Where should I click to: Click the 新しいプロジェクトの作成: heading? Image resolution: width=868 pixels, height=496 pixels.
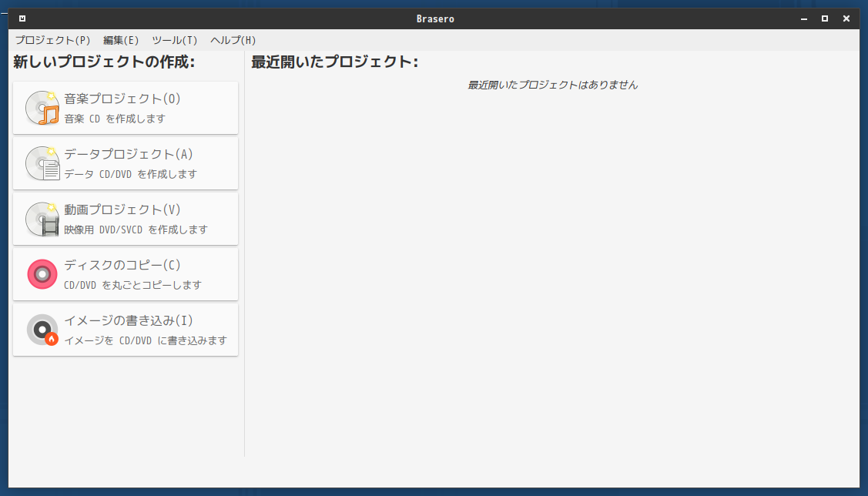click(x=104, y=62)
